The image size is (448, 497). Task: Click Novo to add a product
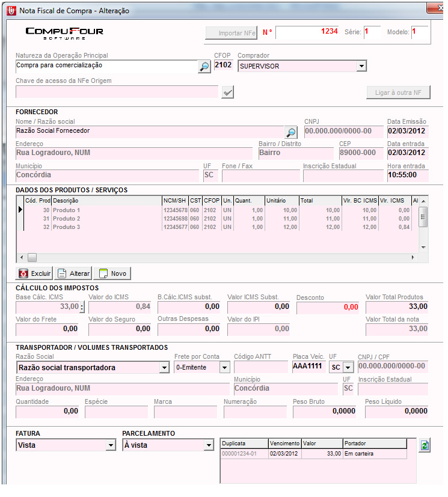click(x=112, y=273)
